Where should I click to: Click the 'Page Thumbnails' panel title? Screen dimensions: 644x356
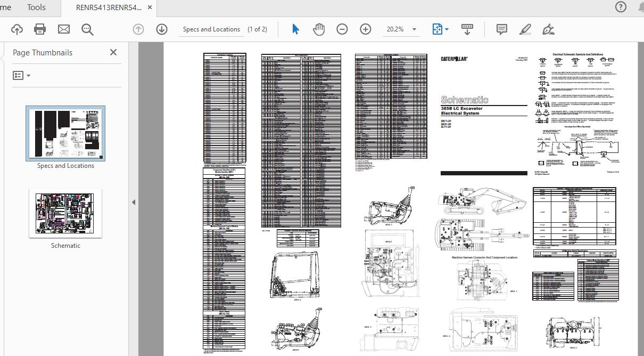(x=43, y=52)
